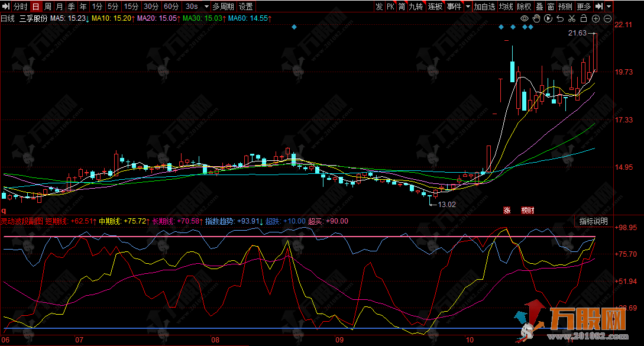Toggle the padlock lock icon
The width and height of the screenshot is (644, 346).
pos(584,19)
